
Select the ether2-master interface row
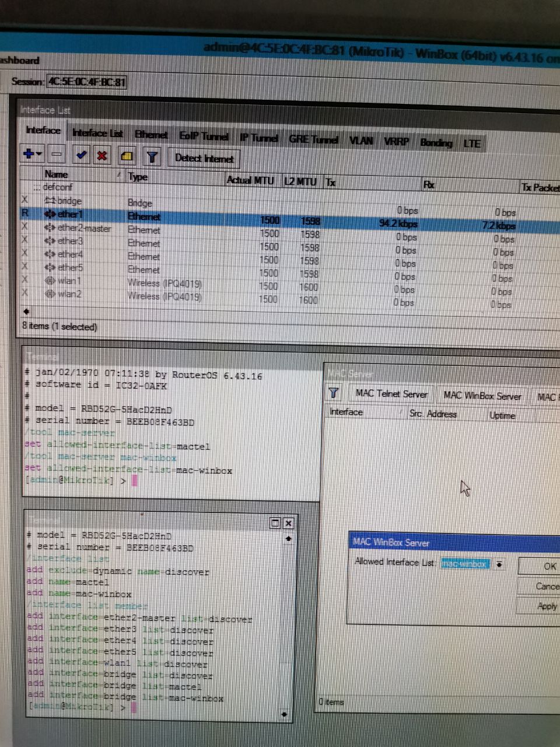[290, 232]
